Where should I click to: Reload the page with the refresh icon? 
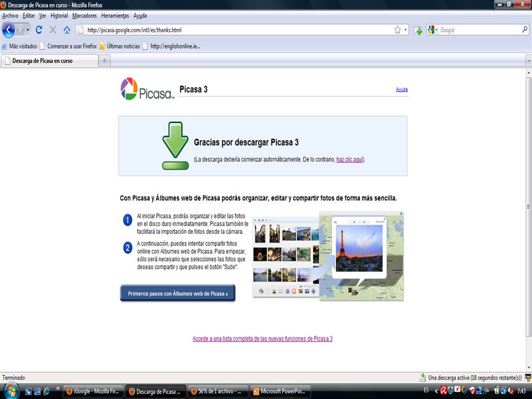pyautogui.click(x=39, y=30)
